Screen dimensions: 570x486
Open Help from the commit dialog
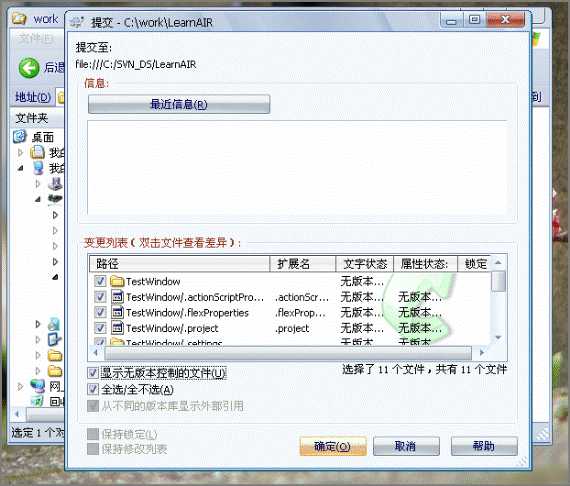tap(484, 446)
